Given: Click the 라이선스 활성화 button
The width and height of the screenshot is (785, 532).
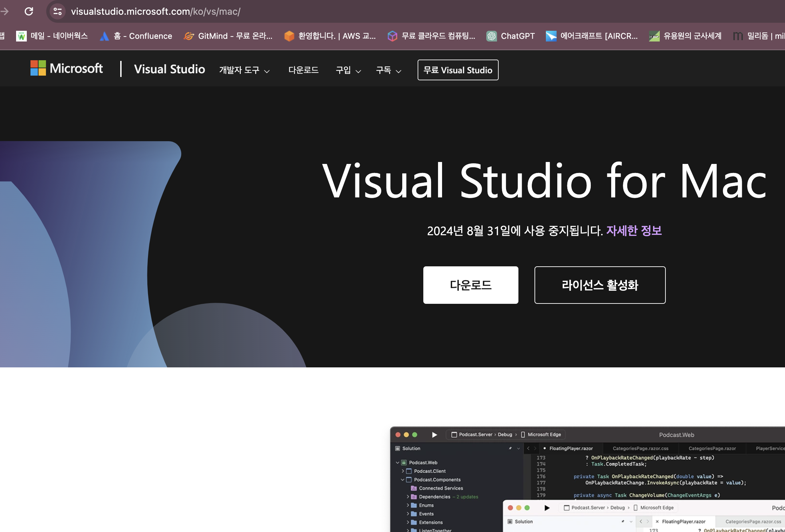Looking at the screenshot, I should point(599,285).
